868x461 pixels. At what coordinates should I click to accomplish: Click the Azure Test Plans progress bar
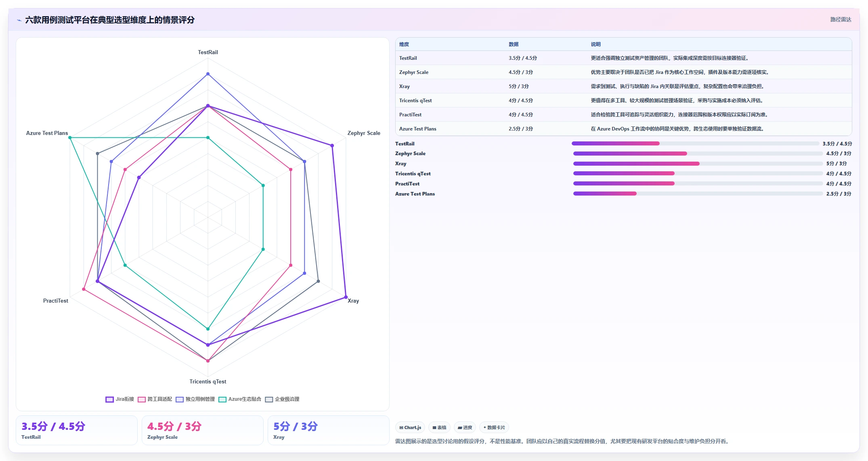coord(698,194)
